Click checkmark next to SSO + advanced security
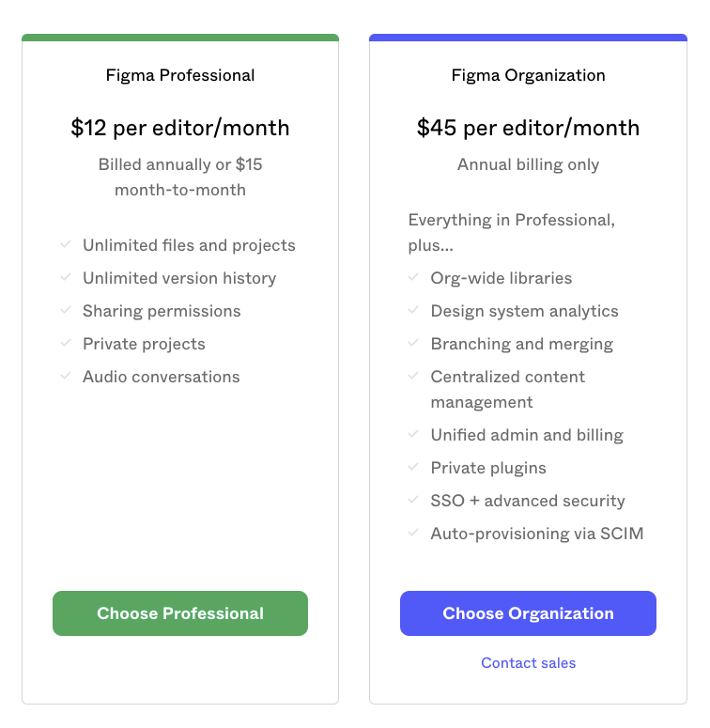 click(x=413, y=500)
